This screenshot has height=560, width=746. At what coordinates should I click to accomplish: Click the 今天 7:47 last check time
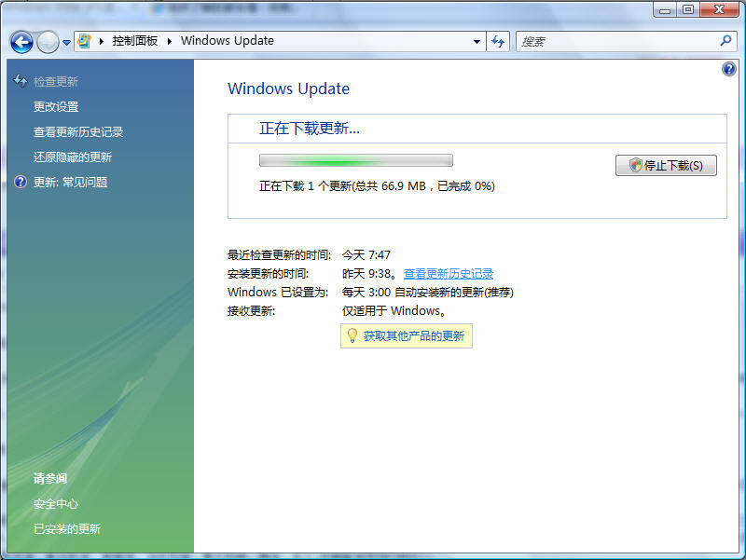click(x=366, y=254)
